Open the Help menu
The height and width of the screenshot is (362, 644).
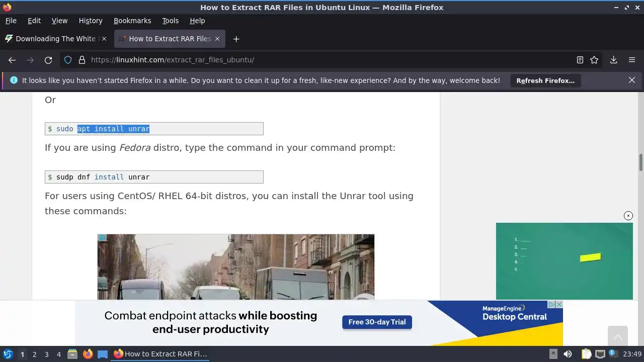[197, 21]
